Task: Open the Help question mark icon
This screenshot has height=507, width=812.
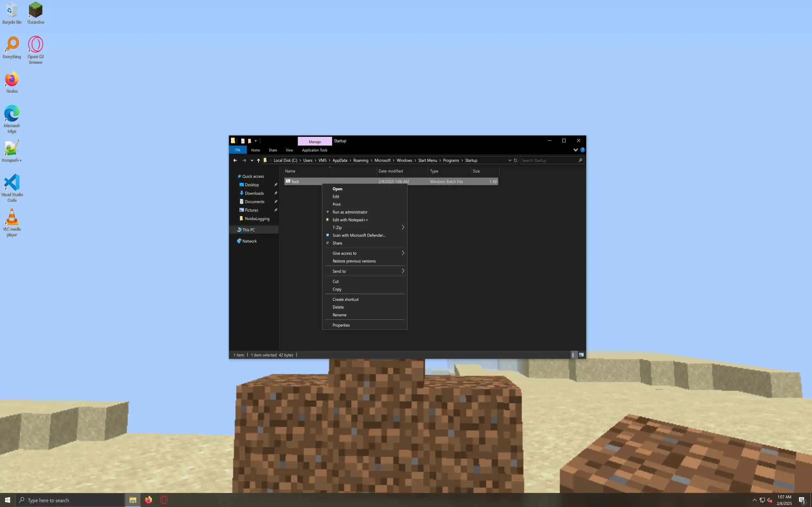Action: [x=582, y=150]
